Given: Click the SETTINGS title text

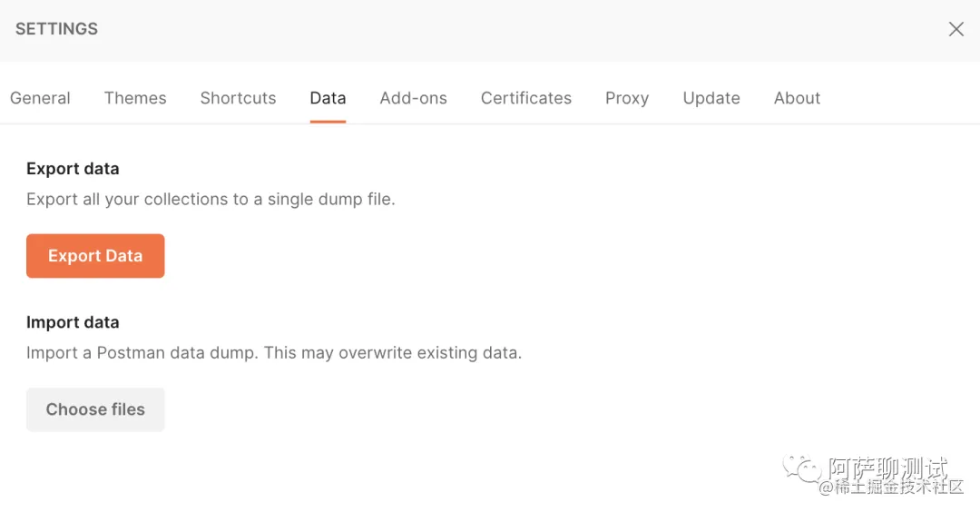Looking at the screenshot, I should click(x=57, y=29).
